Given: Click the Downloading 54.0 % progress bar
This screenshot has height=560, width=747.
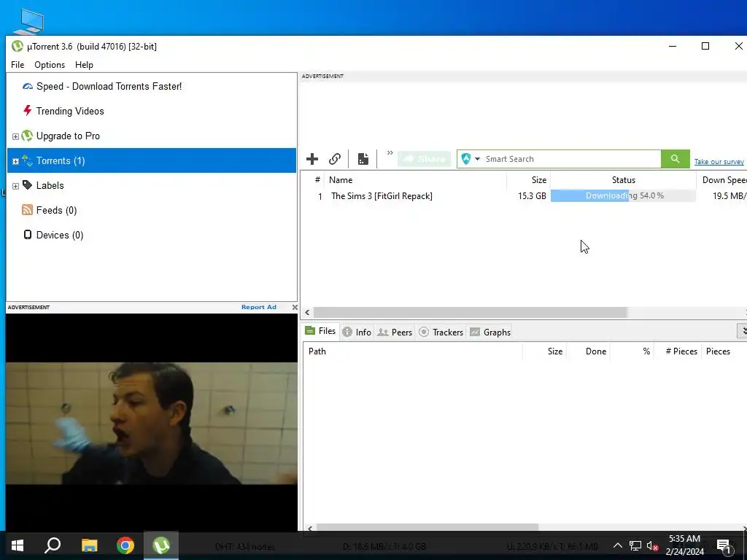Looking at the screenshot, I should click(623, 195).
